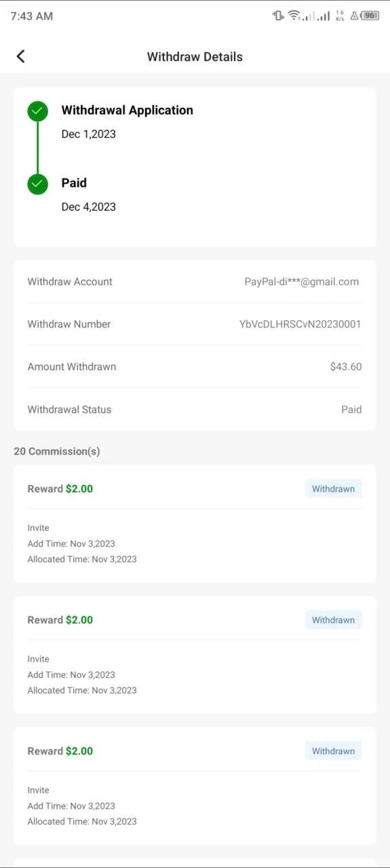Tap the cellular signal bars icon
The width and height of the screenshot is (390, 868).
click(x=324, y=16)
